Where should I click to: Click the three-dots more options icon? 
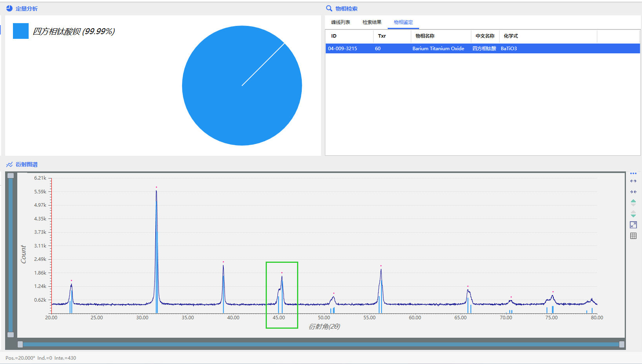click(633, 173)
